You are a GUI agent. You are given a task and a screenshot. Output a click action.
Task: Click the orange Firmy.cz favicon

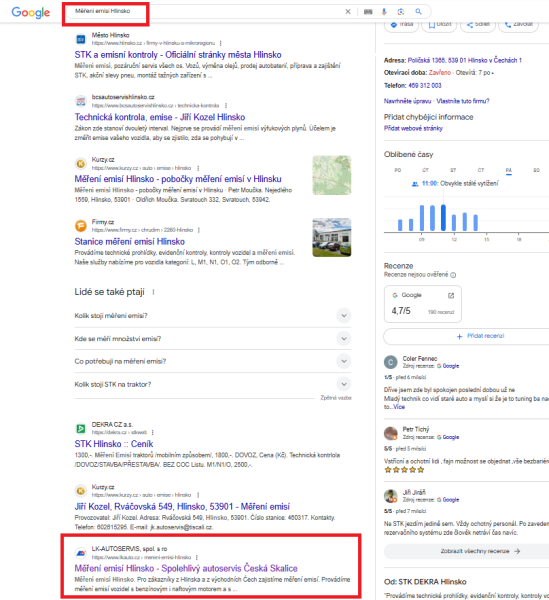point(81,226)
